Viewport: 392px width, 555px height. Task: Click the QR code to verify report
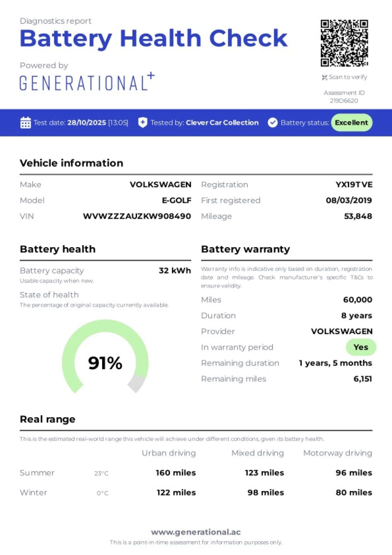[x=344, y=43]
